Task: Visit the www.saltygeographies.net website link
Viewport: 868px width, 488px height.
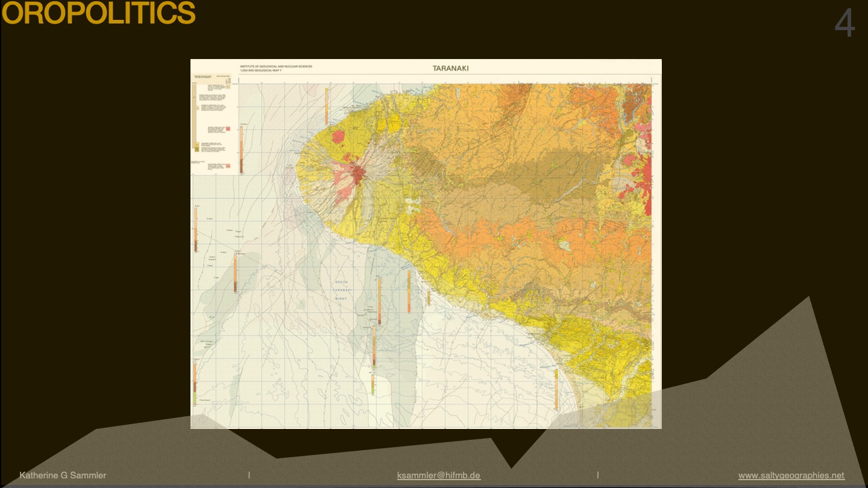Action: tap(791, 475)
